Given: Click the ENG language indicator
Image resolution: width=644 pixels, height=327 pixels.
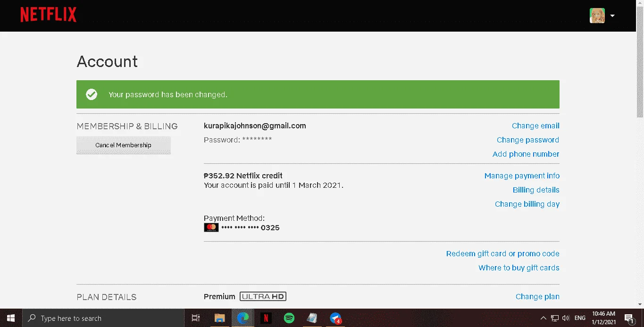Looking at the screenshot, I should pos(580,318).
